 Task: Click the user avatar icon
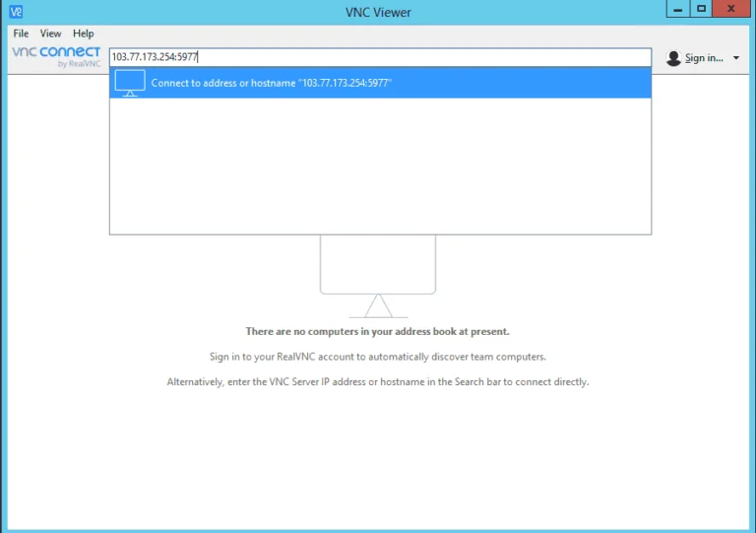[x=673, y=58]
